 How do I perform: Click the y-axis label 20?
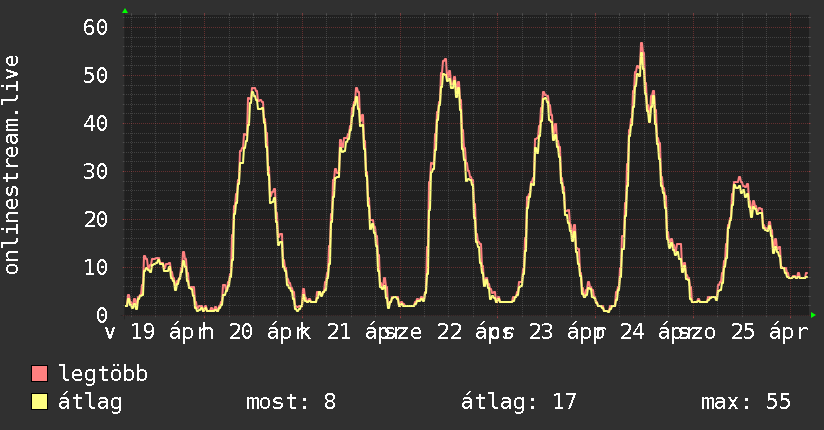click(x=96, y=219)
